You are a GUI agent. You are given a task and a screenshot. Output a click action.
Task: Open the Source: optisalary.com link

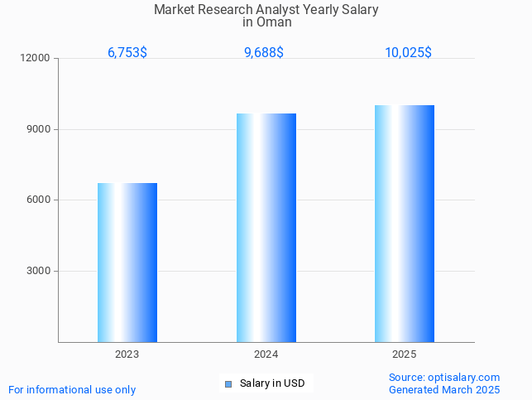pyautogui.click(x=444, y=378)
